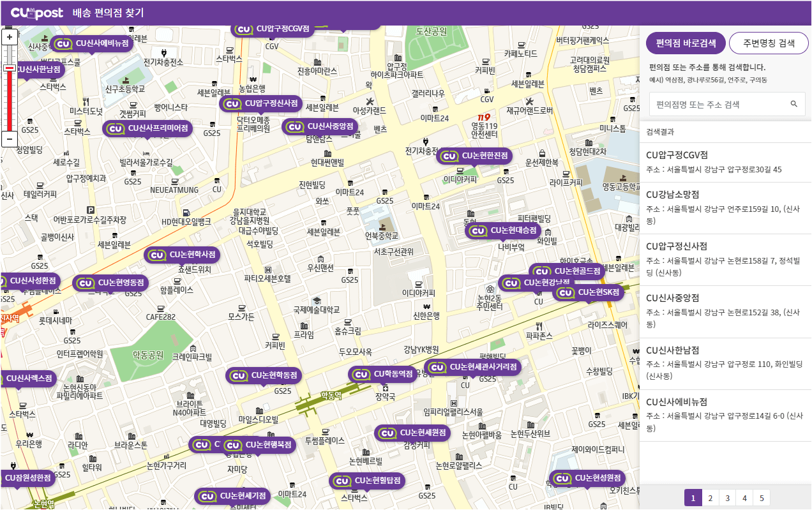Open the CU압구정CGV점 result in the list
Viewport: 812px width, 510px height.
click(725, 162)
